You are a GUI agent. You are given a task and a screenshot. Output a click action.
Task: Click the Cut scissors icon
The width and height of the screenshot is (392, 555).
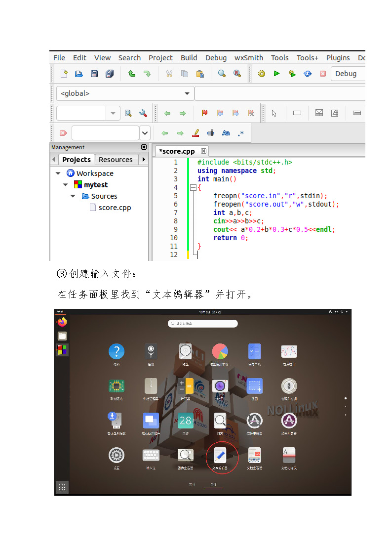pyautogui.click(x=169, y=74)
